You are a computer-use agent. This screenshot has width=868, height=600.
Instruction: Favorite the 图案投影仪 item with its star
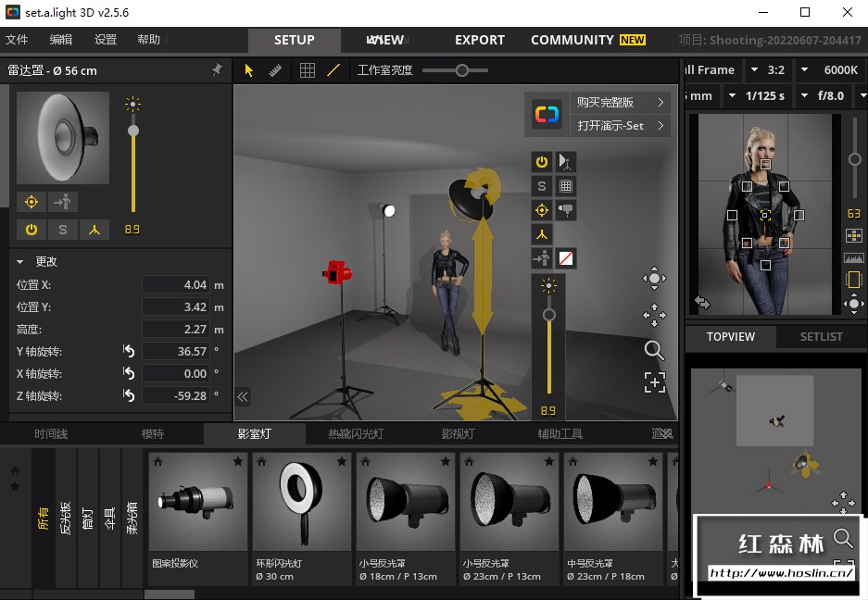[x=237, y=461]
